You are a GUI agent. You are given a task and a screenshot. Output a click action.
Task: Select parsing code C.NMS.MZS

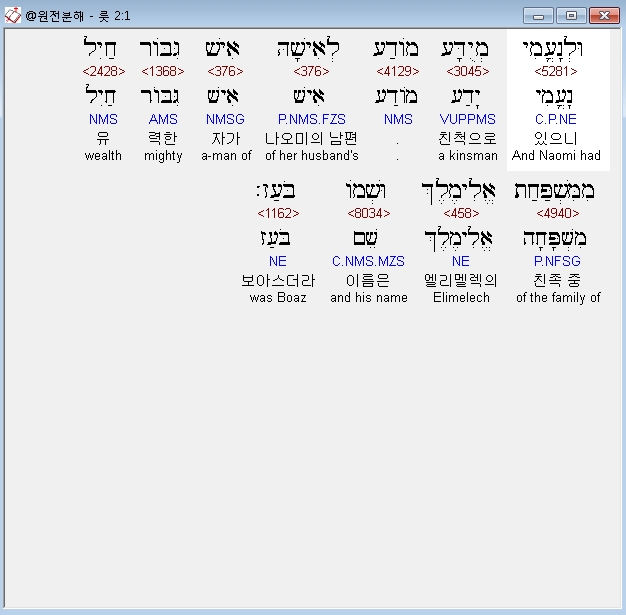pyautogui.click(x=368, y=261)
